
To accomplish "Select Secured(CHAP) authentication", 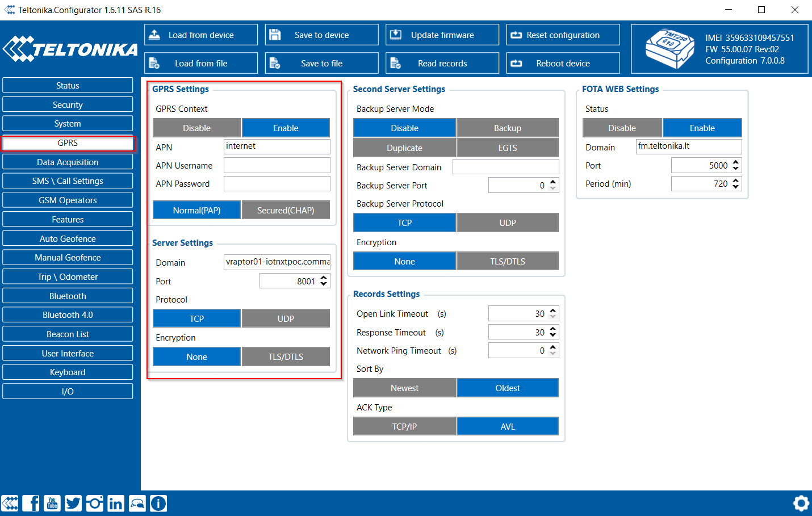I will click(286, 210).
